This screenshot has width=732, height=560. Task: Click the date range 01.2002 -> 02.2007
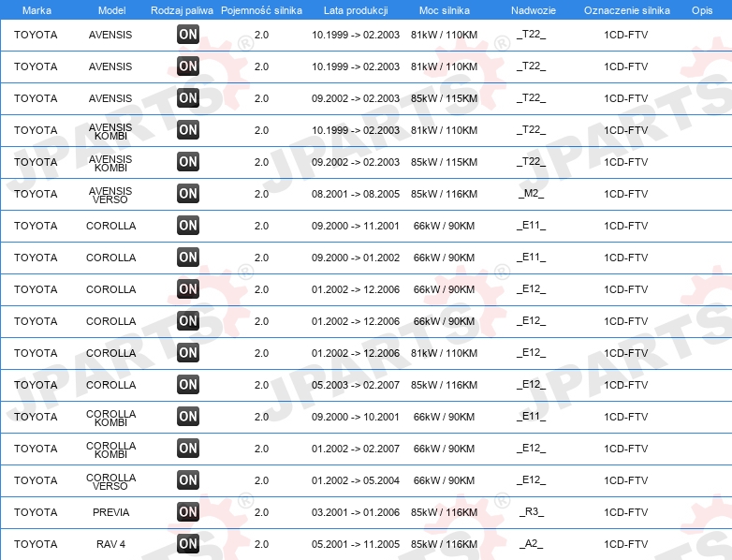[356, 449]
